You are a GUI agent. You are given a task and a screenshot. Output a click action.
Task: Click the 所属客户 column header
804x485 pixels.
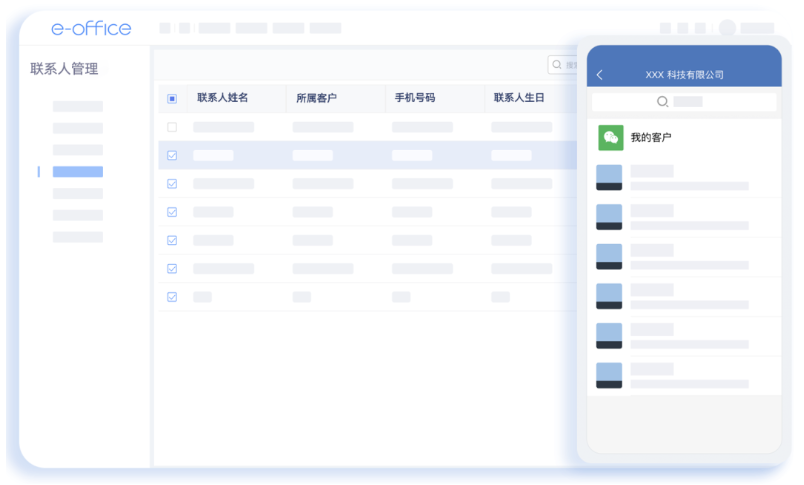316,98
